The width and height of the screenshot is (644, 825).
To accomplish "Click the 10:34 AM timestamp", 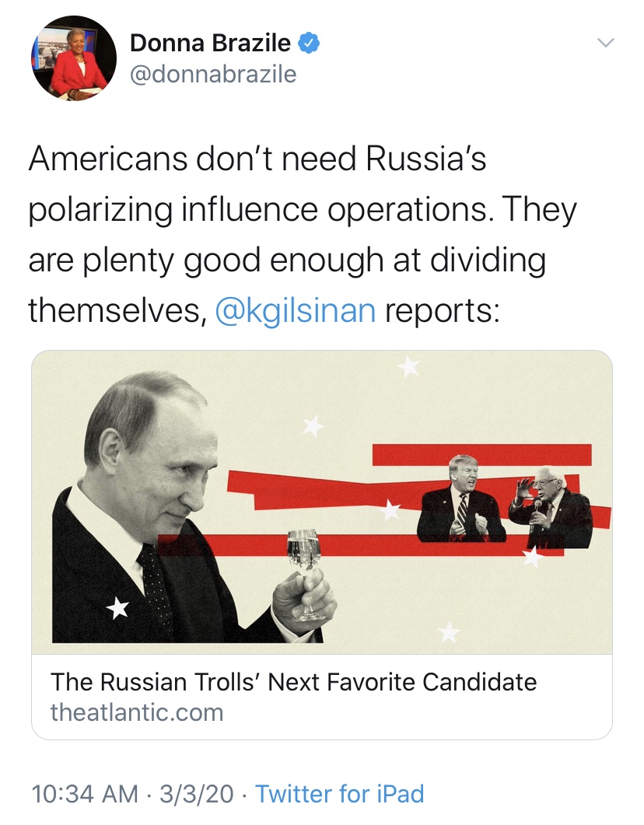I will tap(87, 794).
